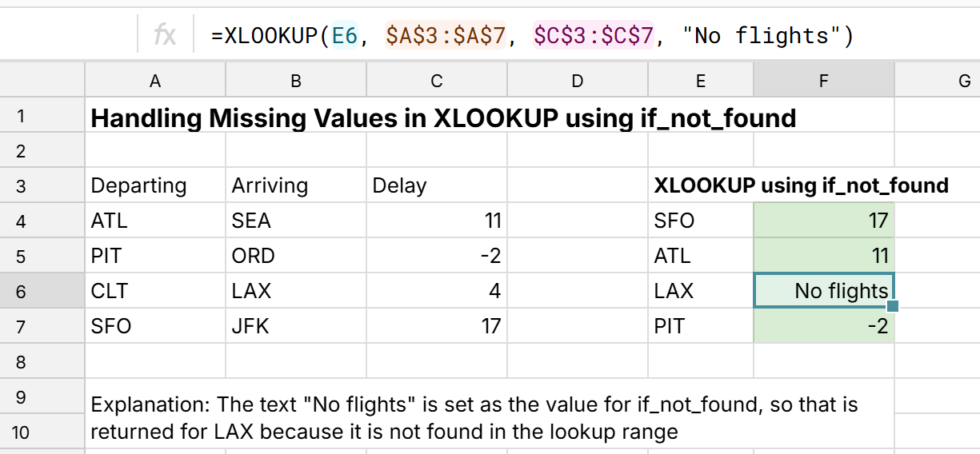The image size is (980, 454).
Task: Select row 3 header
Action: point(21,186)
